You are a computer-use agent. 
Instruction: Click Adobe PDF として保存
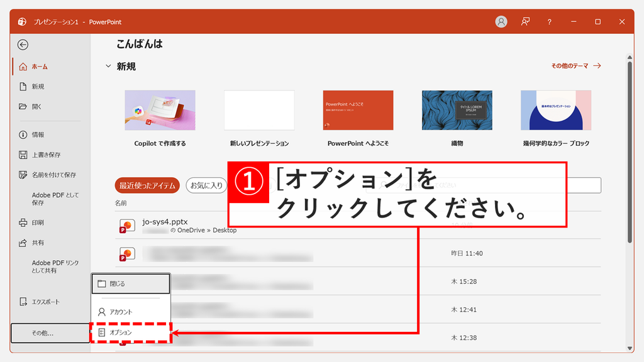(55, 199)
